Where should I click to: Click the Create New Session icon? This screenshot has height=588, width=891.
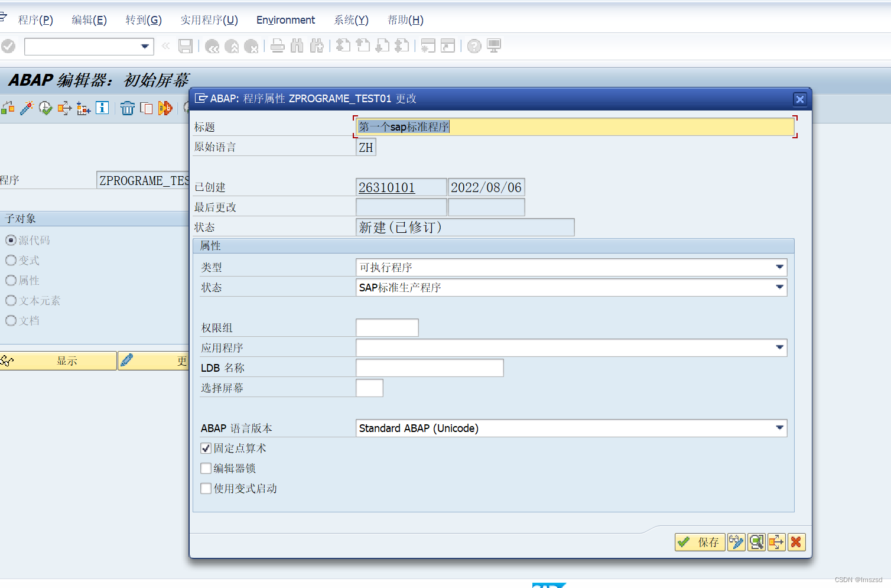click(428, 46)
